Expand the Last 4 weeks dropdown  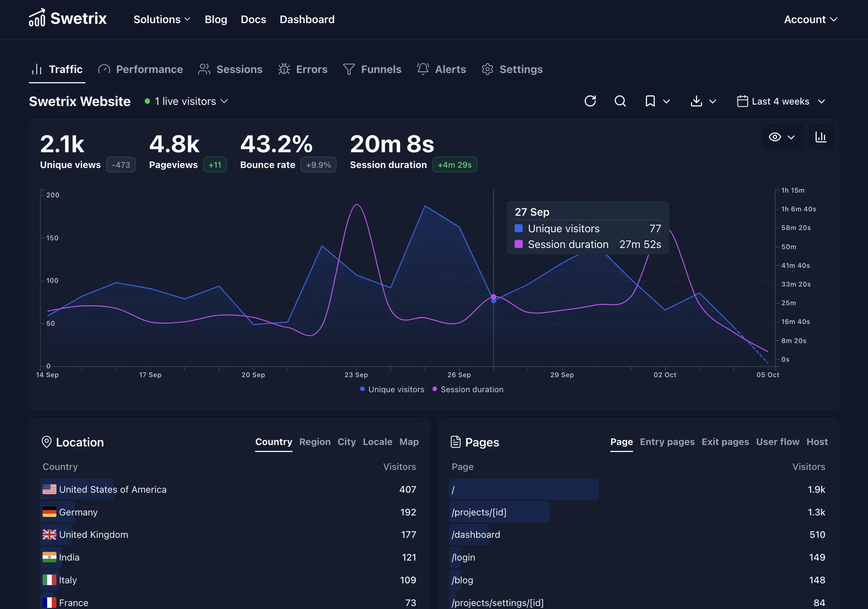click(781, 101)
